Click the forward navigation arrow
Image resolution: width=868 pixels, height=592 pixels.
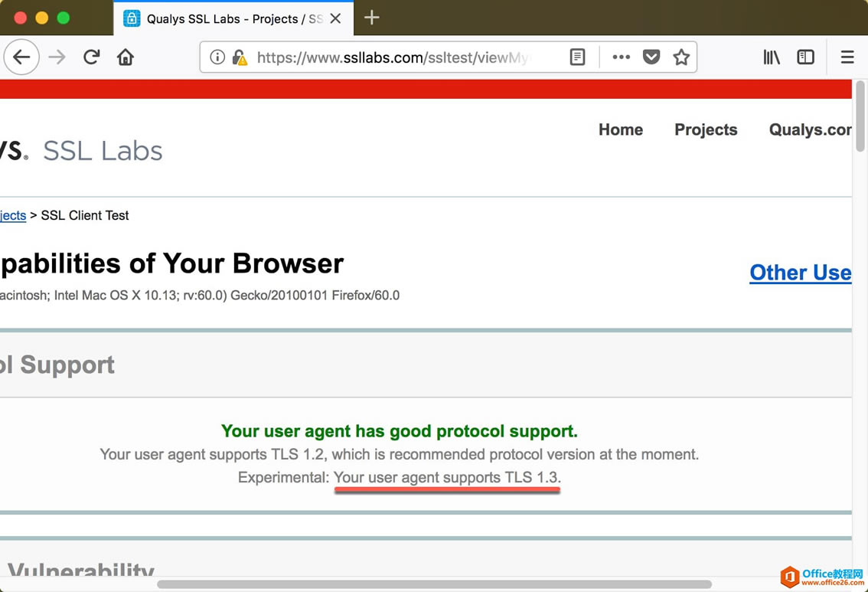[x=57, y=57]
